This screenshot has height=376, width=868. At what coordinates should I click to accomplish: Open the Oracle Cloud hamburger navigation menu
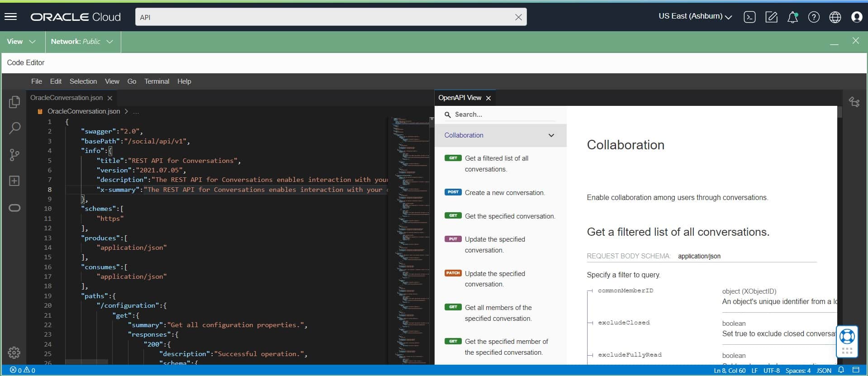(x=10, y=17)
